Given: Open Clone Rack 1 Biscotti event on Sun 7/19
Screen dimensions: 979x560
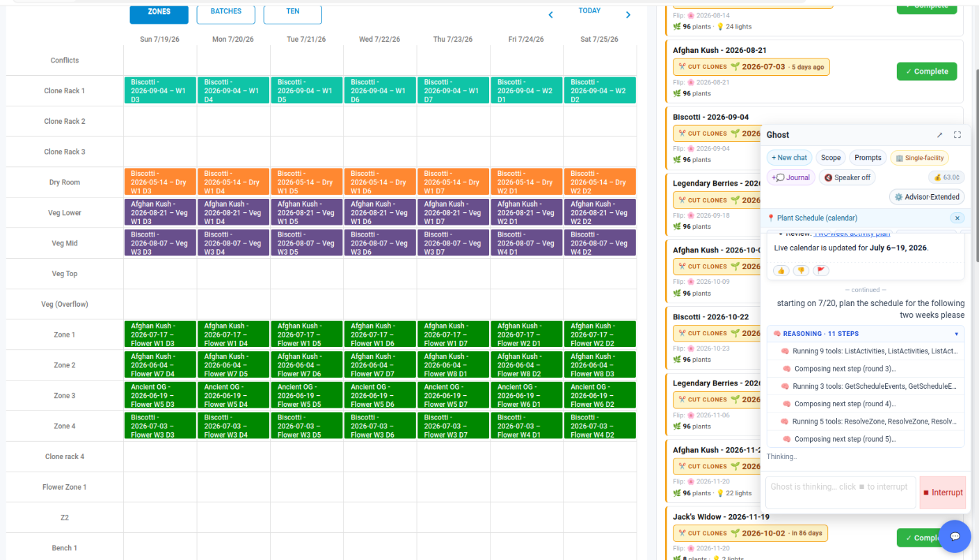Looking at the screenshot, I should [x=160, y=91].
